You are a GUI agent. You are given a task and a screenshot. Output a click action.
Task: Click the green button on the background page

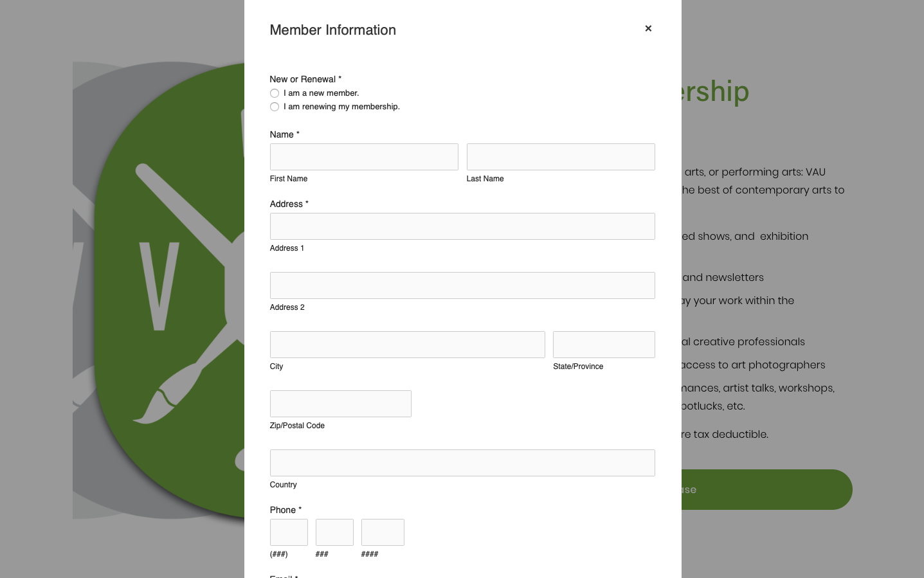[x=766, y=490]
